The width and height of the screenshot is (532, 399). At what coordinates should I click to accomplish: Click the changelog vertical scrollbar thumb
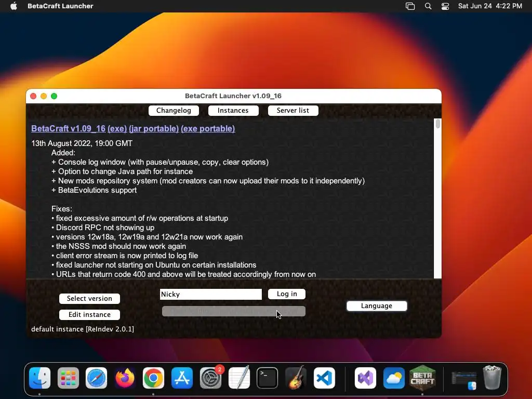(438, 124)
